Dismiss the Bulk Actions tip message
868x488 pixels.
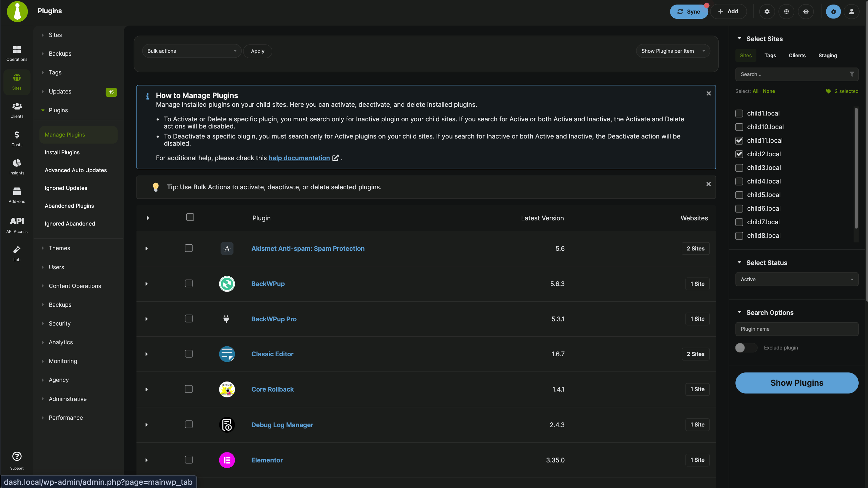(x=708, y=184)
